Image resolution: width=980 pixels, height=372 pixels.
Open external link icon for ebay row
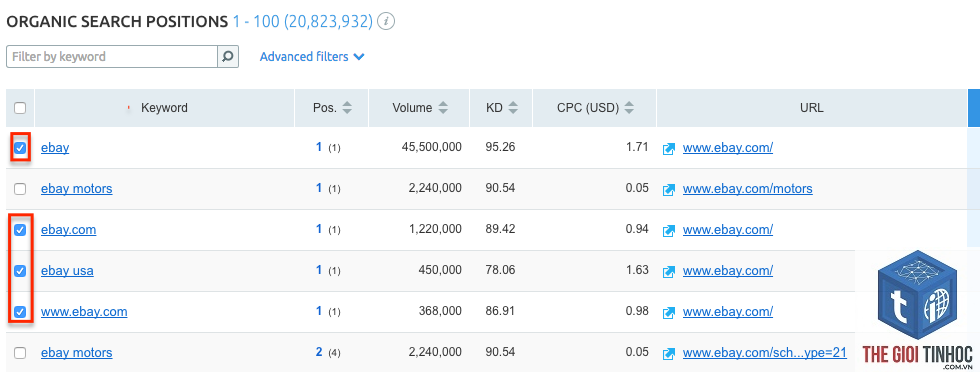(669, 149)
